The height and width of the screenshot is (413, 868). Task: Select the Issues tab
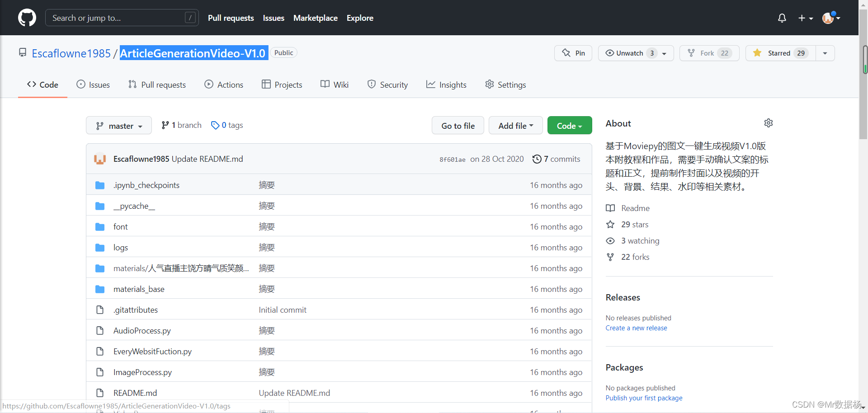[93, 84]
